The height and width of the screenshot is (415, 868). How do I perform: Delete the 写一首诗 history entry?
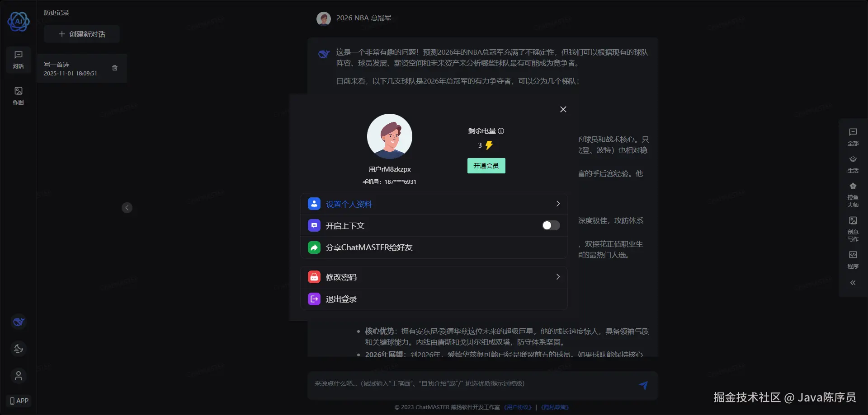click(115, 68)
